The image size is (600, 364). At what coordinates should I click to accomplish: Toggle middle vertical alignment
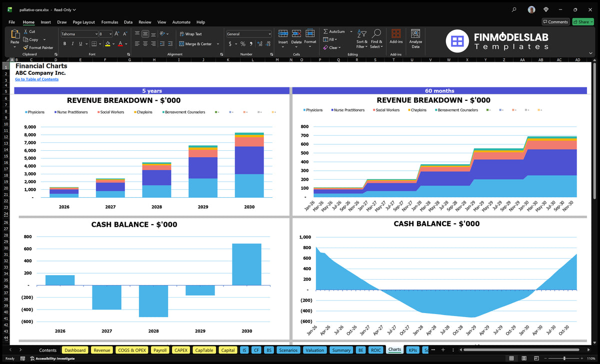click(145, 34)
